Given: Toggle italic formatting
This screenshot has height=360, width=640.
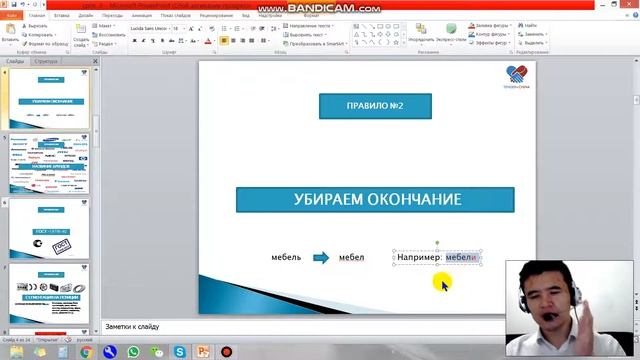Looking at the screenshot, I should [x=143, y=41].
